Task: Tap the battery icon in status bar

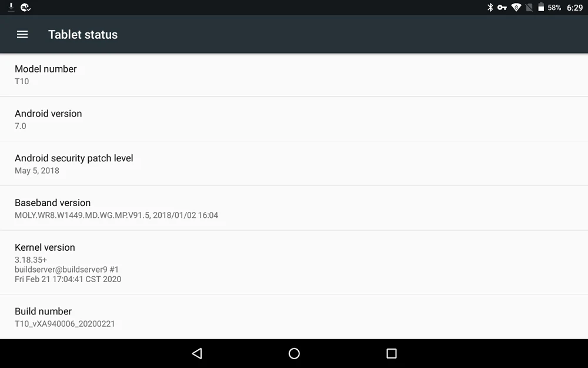Action: tap(541, 8)
